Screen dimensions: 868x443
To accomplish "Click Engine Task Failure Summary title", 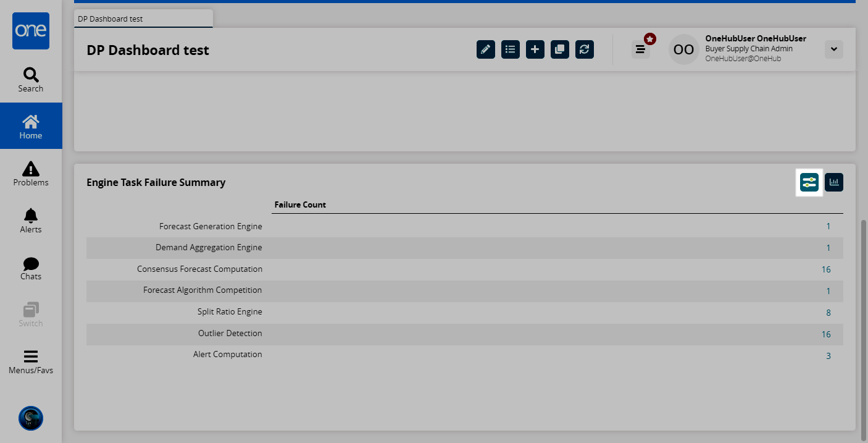I will (x=156, y=182).
